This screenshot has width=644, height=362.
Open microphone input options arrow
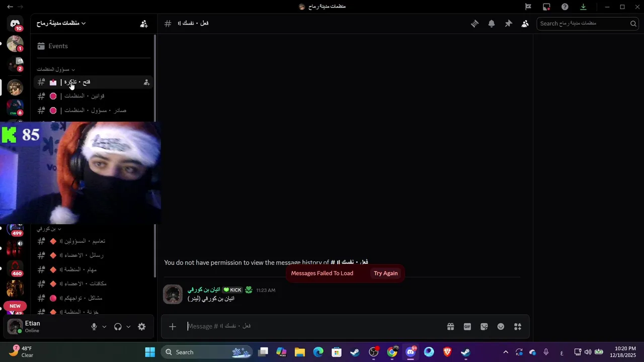click(104, 327)
